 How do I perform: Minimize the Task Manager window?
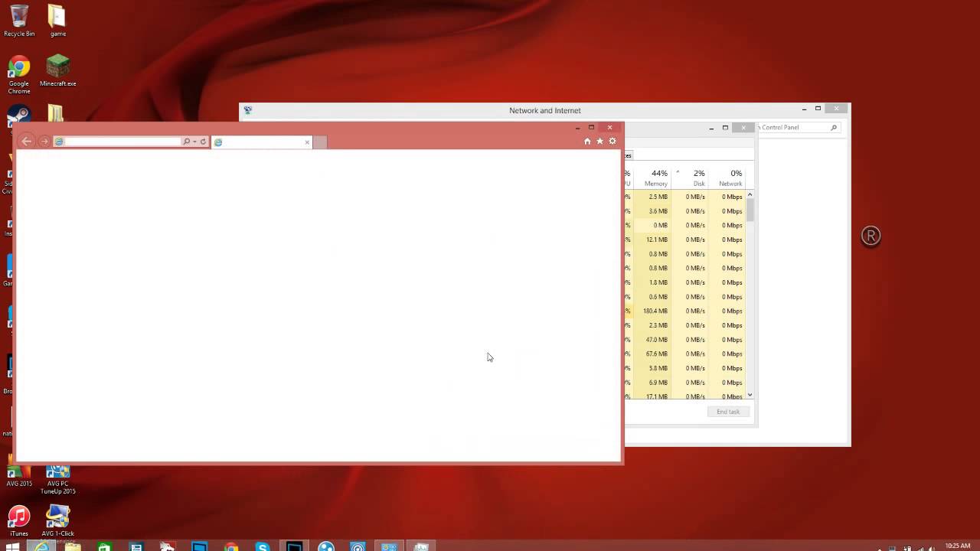[x=711, y=128]
